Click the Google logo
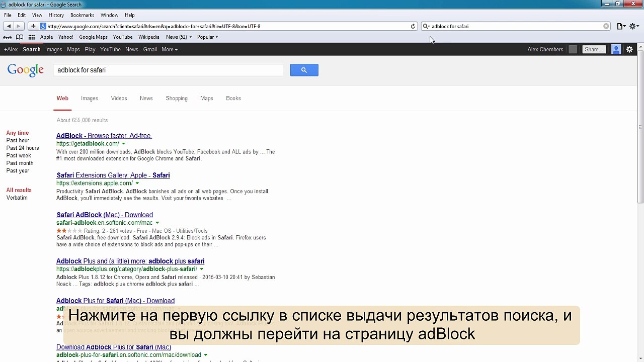 pyautogui.click(x=26, y=70)
